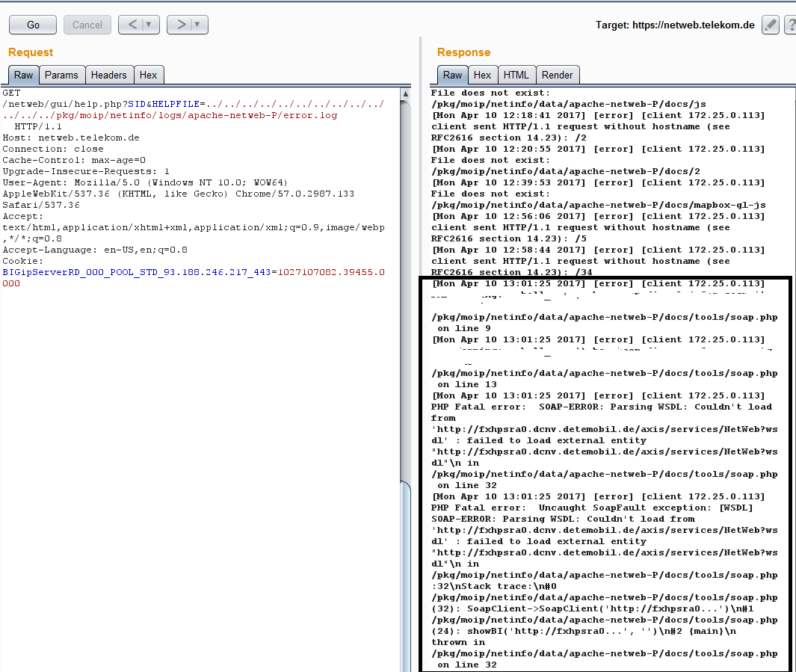This screenshot has width=796, height=672.
Task: Click the 12:18:41 log entry in response
Action: (x=598, y=115)
